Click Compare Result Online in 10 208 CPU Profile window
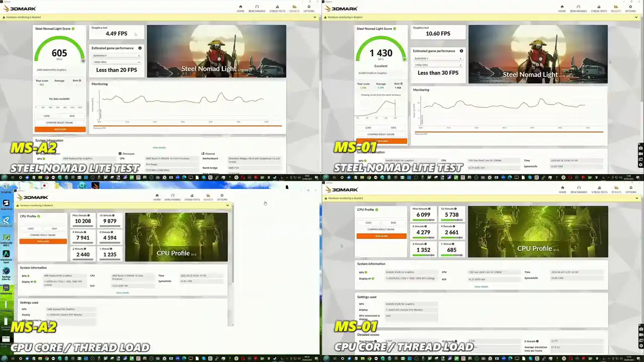644x362 pixels. (43, 235)
